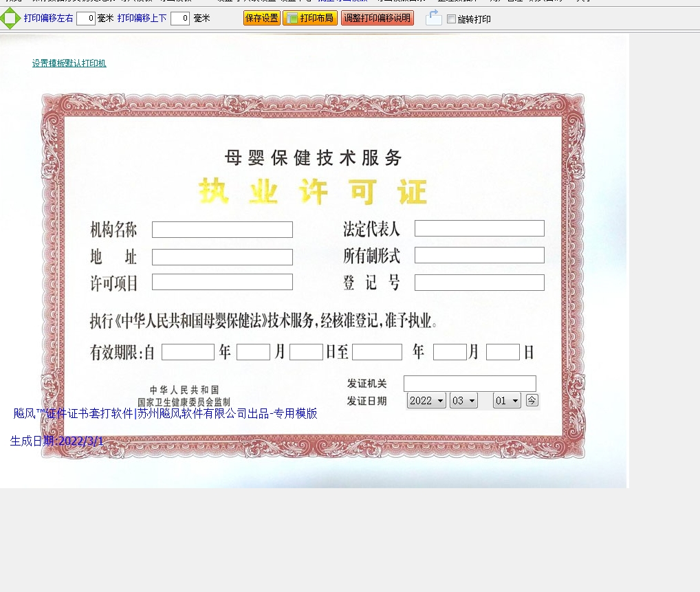Viewport: 700px width, 592px height.
Task: Open the 打印布局 print layout button
Action: click(310, 19)
